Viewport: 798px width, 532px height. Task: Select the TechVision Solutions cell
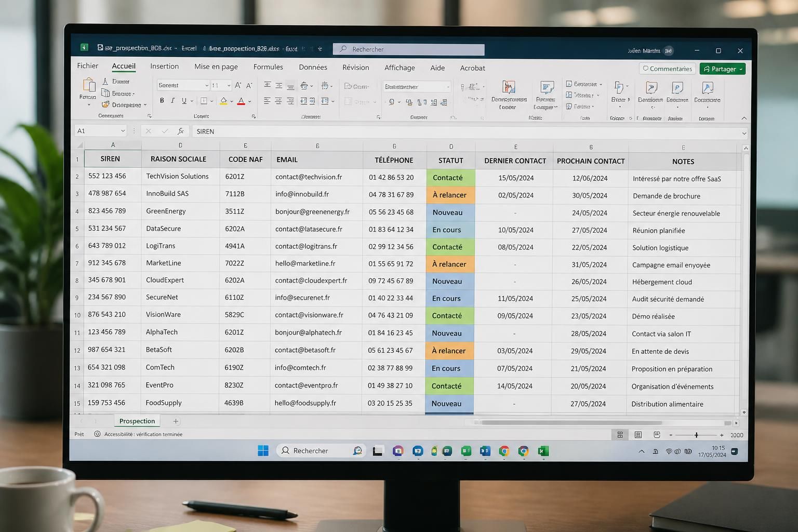pyautogui.click(x=180, y=176)
